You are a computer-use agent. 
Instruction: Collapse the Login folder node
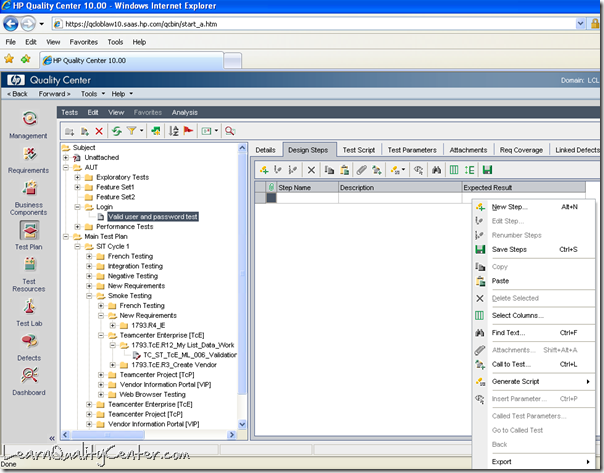(x=77, y=207)
